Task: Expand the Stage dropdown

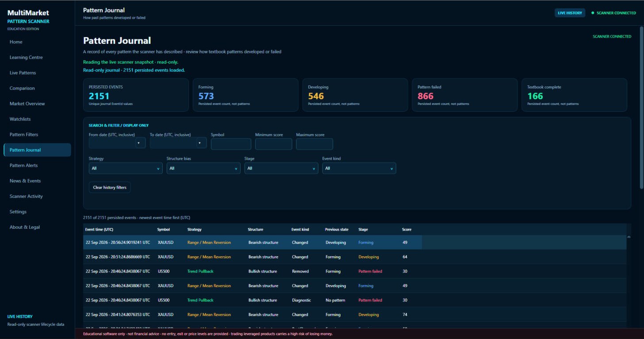Action: pos(281,168)
